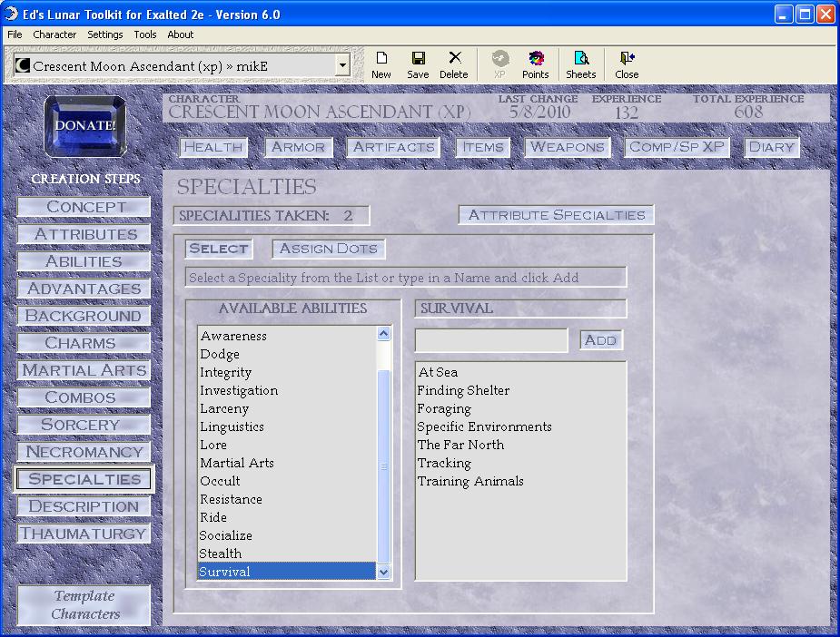This screenshot has width=840, height=637.
Task: Open the Sheets toolbar icon
Action: 580,64
